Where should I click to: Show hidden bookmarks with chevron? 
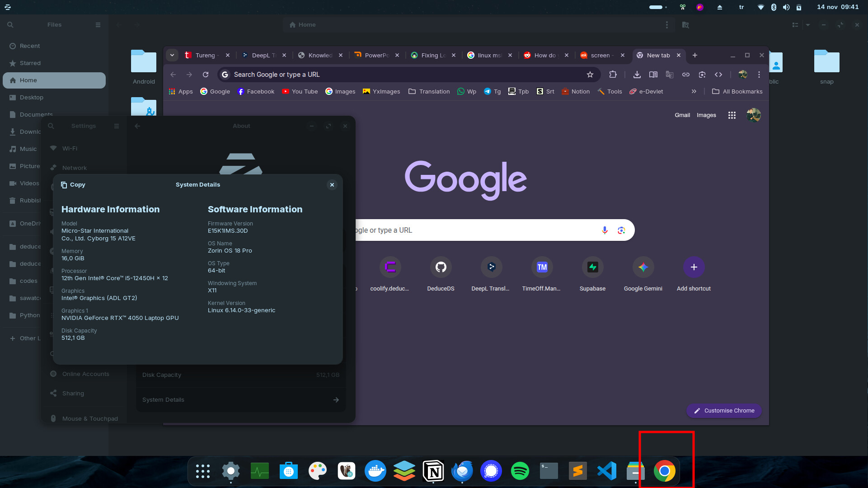[x=694, y=91]
